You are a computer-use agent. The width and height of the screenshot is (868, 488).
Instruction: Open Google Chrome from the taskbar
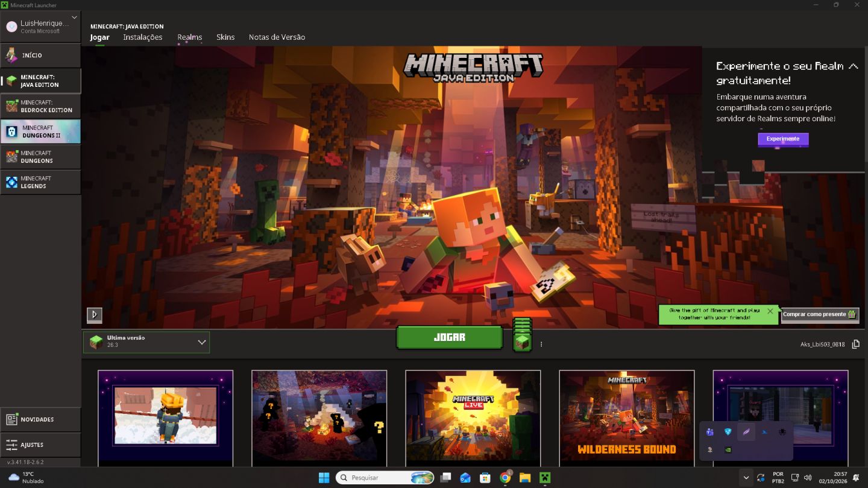click(505, 478)
